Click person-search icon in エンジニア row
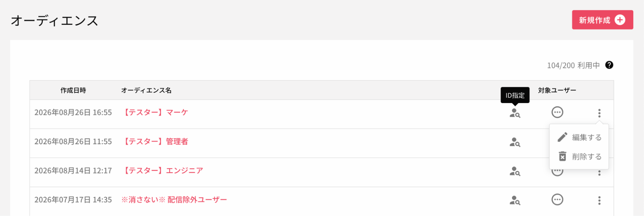This screenshot has width=644, height=216. 515,171
